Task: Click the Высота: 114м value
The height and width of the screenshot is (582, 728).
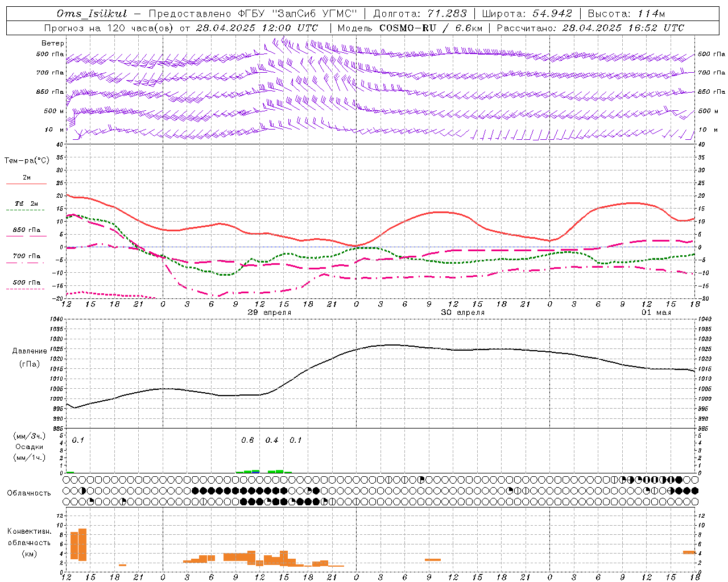Action: pyautogui.click(x=626, y=14)
